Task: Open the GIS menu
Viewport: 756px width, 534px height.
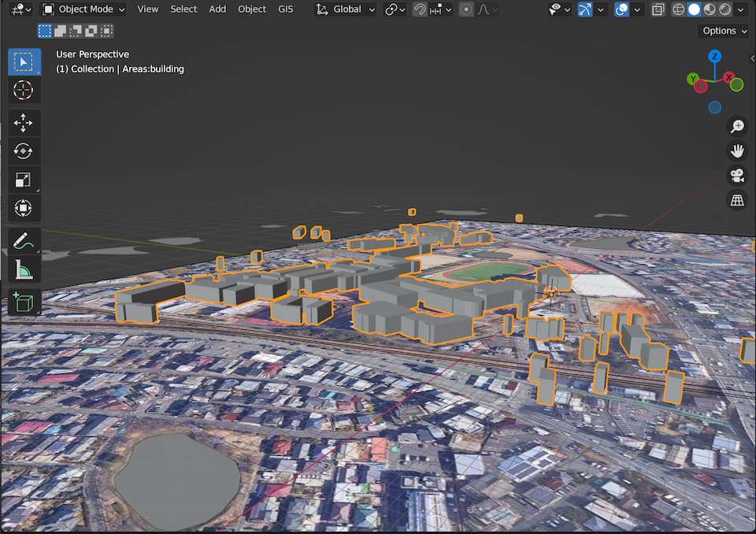Action: pos(285,9)
